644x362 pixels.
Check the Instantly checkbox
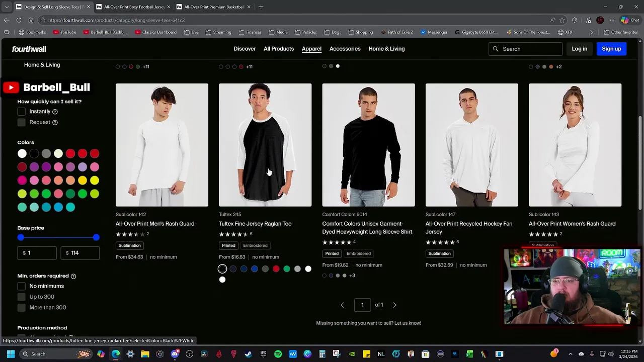21,112
